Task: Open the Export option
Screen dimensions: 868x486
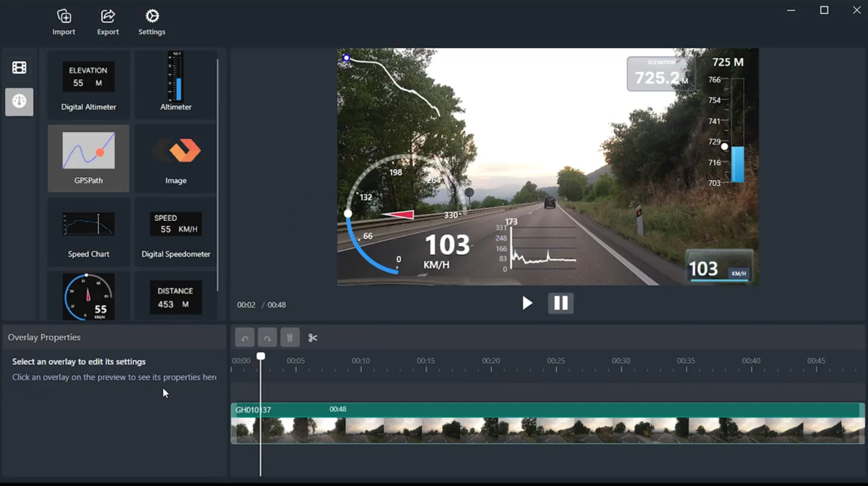Action: [x=108, y=22]
